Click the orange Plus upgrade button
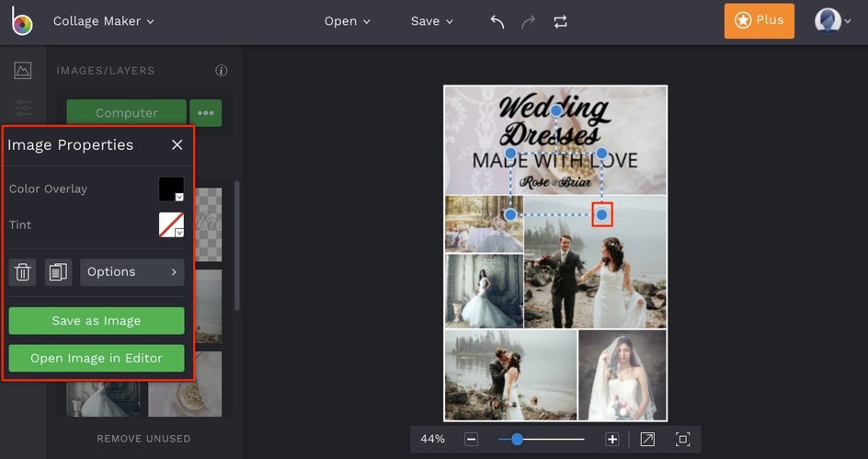Screen dimensions: 868x459 tap(759, 21)
